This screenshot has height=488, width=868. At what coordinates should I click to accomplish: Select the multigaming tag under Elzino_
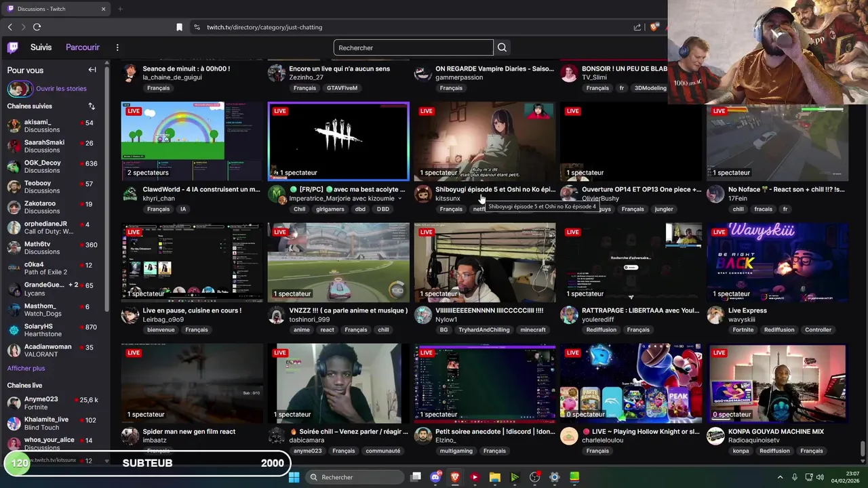click(456, 451)
